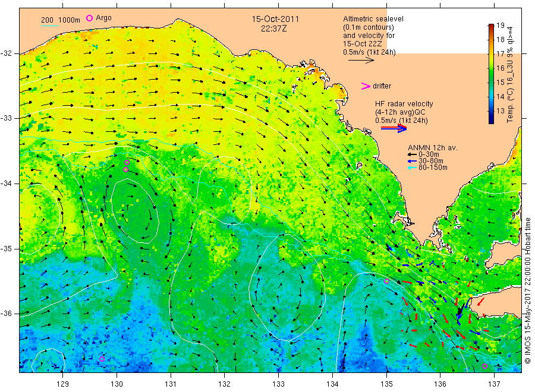
Task: Click the '22:37Z' time label
Action: coord(273,29)
